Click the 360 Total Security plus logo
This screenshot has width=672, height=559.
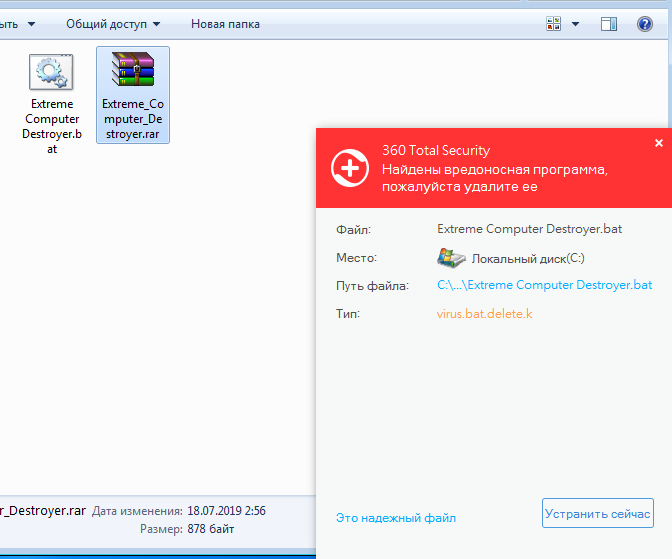point(350,168)
